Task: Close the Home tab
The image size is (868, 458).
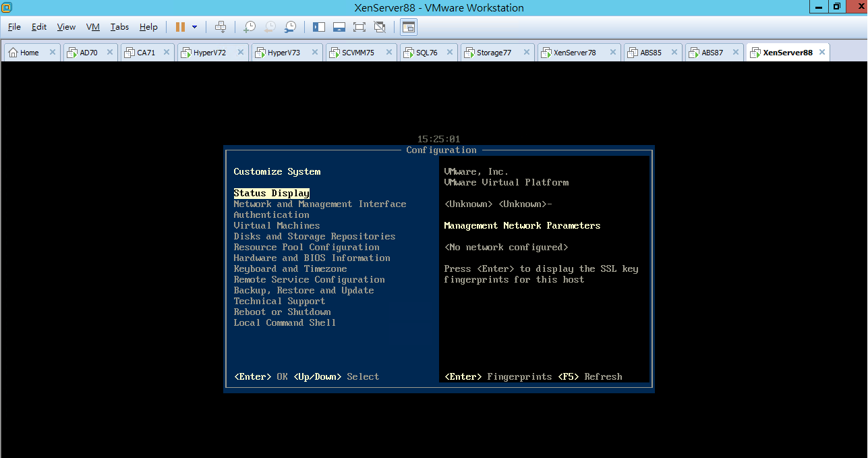Action: (x=53, y=53)
